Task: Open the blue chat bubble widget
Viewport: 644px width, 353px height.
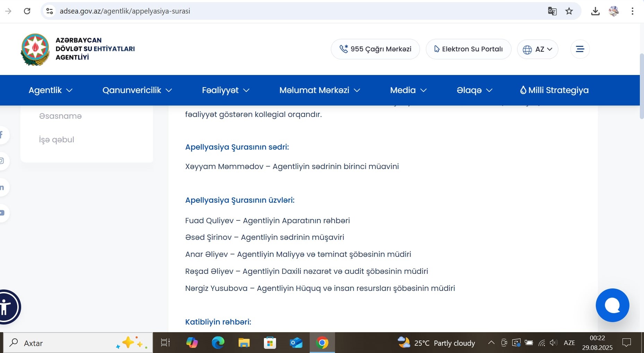Action: [612, 305]
